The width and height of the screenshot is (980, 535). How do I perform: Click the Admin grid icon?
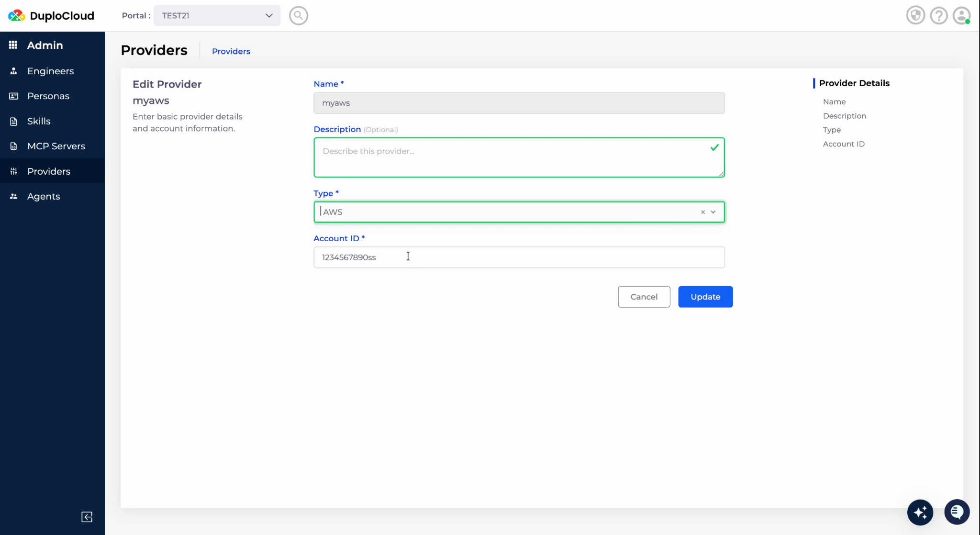coord(13,45)
